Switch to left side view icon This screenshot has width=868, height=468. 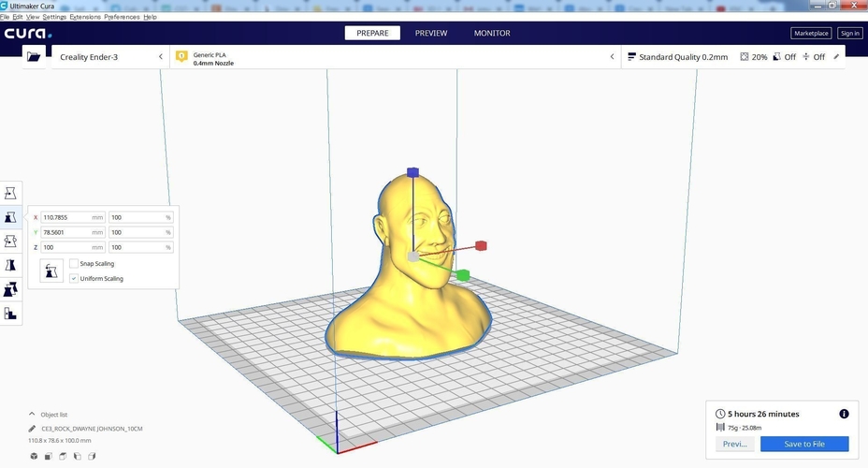77,457
